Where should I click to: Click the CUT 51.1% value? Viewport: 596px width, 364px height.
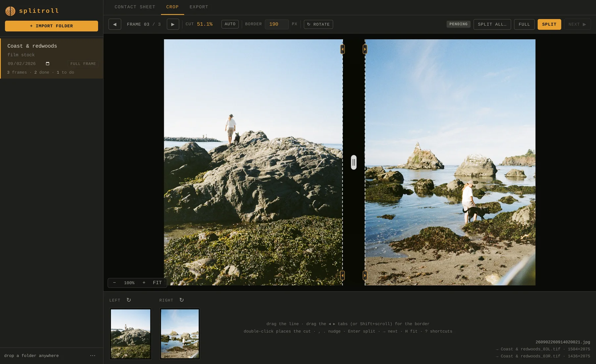click(x=205, y=24)
